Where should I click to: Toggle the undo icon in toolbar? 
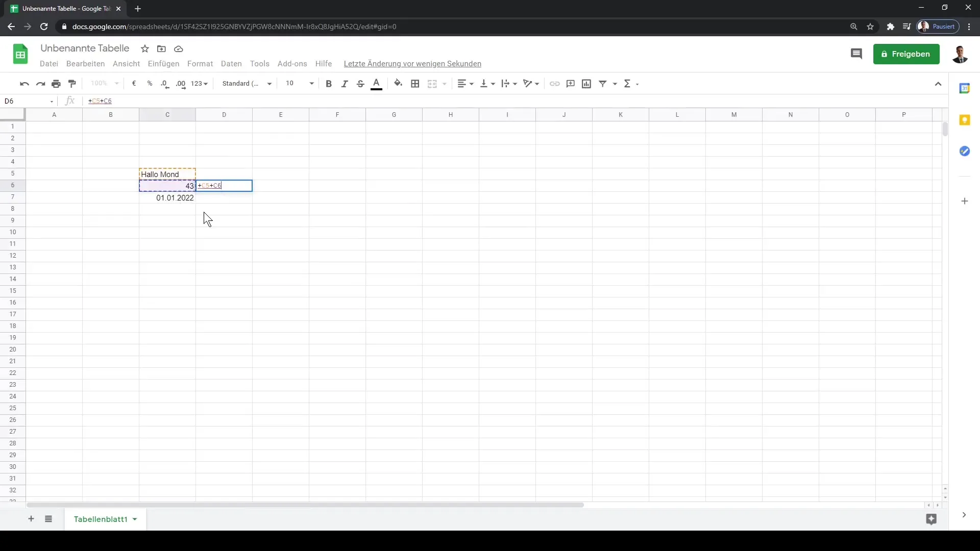(x=24, y=84)
